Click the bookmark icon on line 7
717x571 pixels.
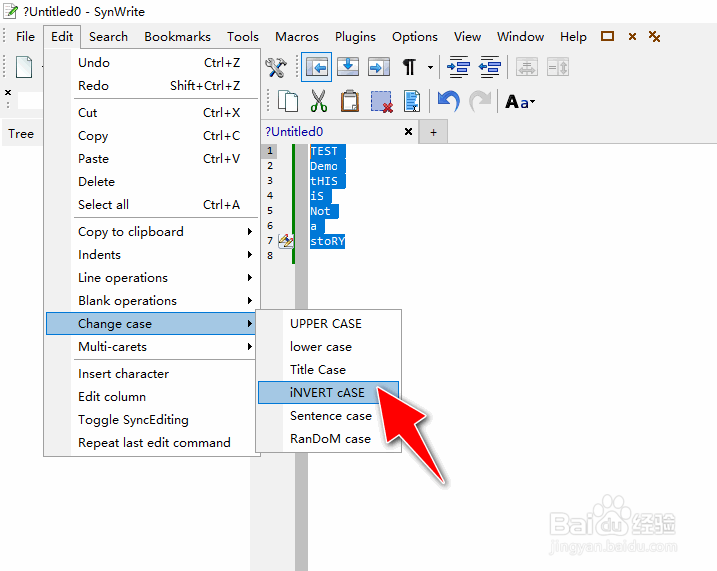pos(286,240)
